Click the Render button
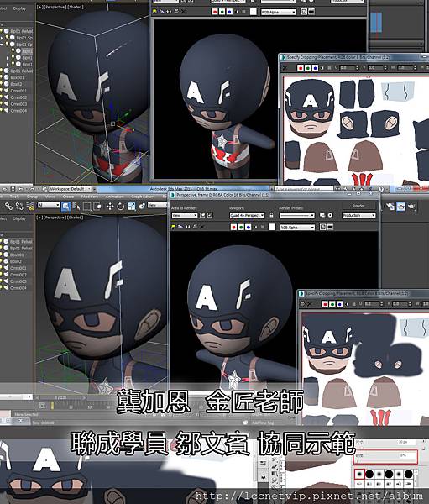The image size is (429, 504). (x=358, y=206)
